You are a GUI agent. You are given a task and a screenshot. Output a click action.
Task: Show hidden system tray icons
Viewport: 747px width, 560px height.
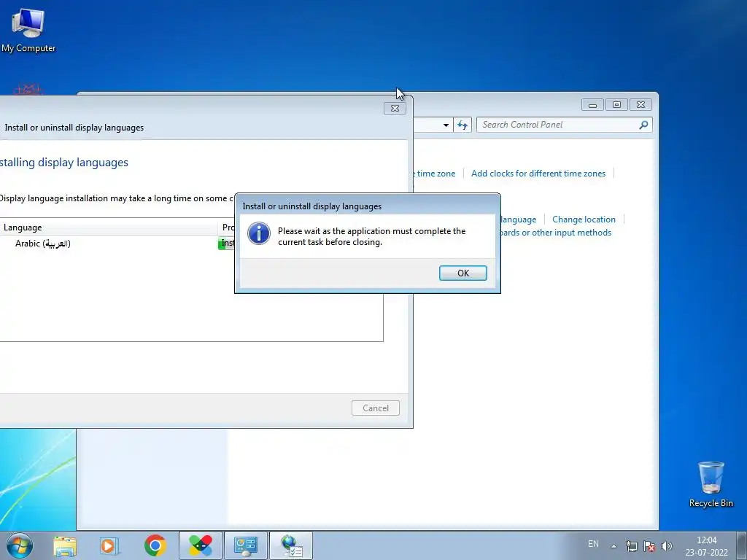click(614, 546)
